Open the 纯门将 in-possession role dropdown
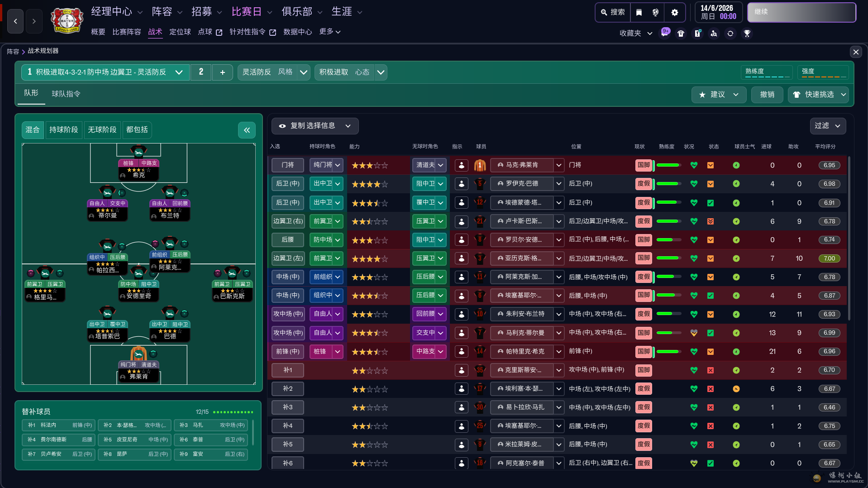This screenshot has height=488, width=868. pyautogui.click(x=327, y=165)
